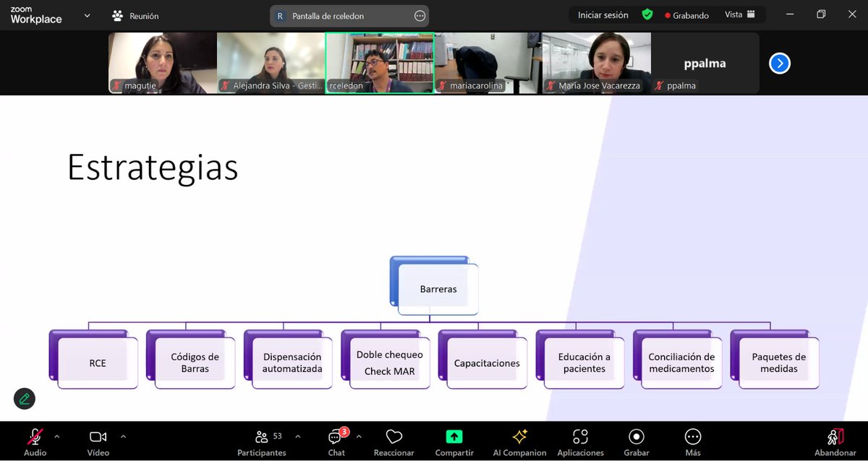
Task: Expand the Chat options caret
Action: click(x=359, y=436)
